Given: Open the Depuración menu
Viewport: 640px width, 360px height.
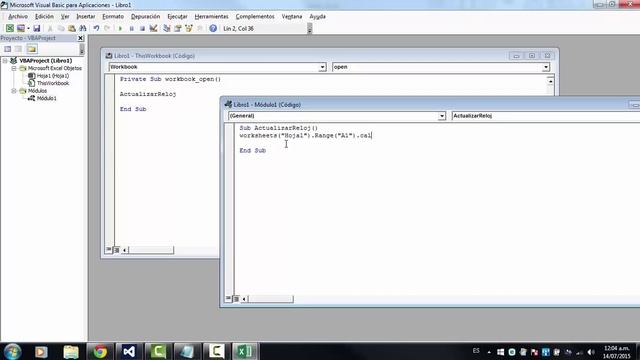Looking at the screenshot, I should [x=145, y=16].
